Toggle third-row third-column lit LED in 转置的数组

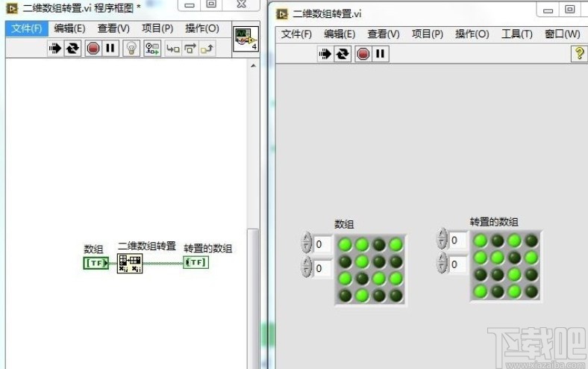click(x=515, y=274)
